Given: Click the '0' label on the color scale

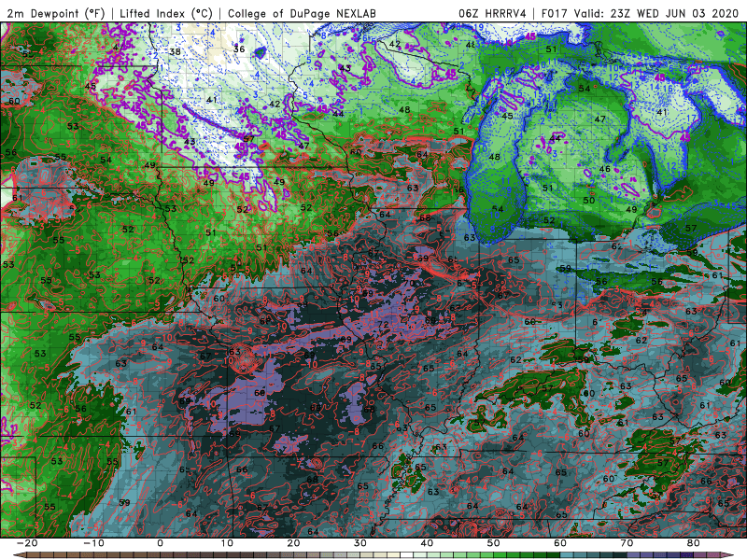Looking at the screenshot, I should tap(160, 543).
